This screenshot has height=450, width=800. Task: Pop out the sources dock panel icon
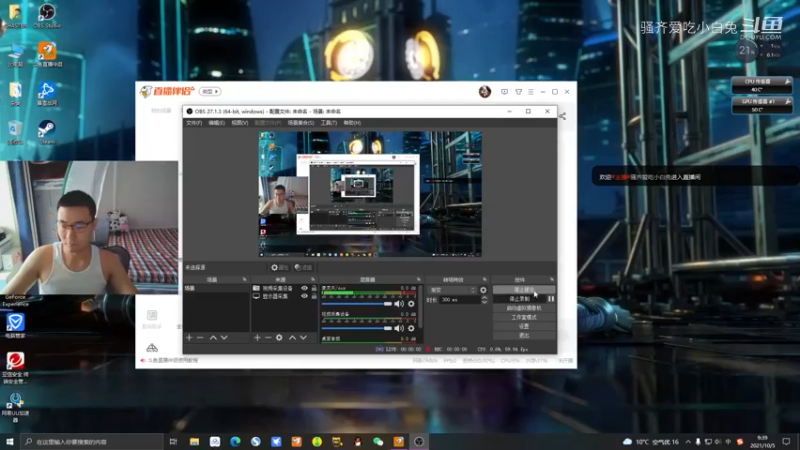point(313,280)
